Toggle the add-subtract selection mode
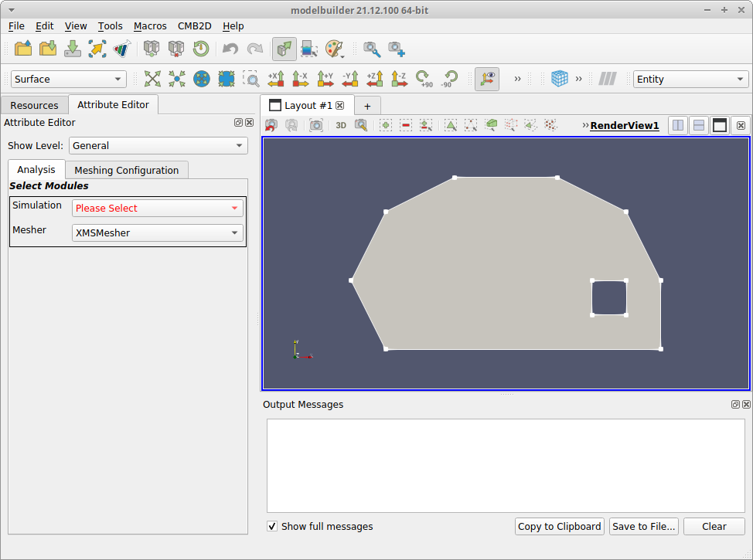This screenshot has height=560, width=753. point(425,125)
